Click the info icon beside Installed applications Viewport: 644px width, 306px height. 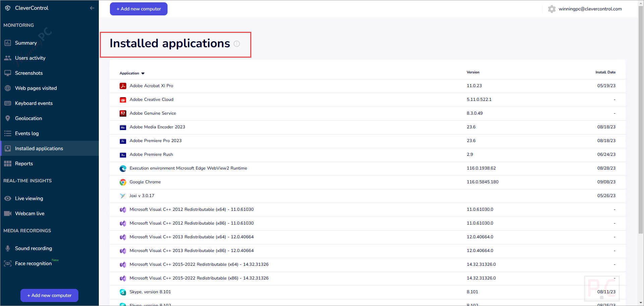(237, 44)
